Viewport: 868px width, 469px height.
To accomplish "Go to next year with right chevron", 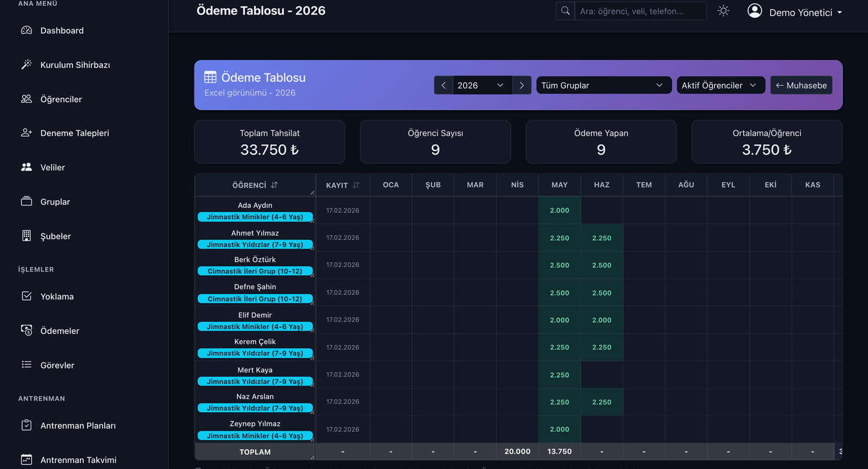I will pyautogui.click(x=521, y=85).
